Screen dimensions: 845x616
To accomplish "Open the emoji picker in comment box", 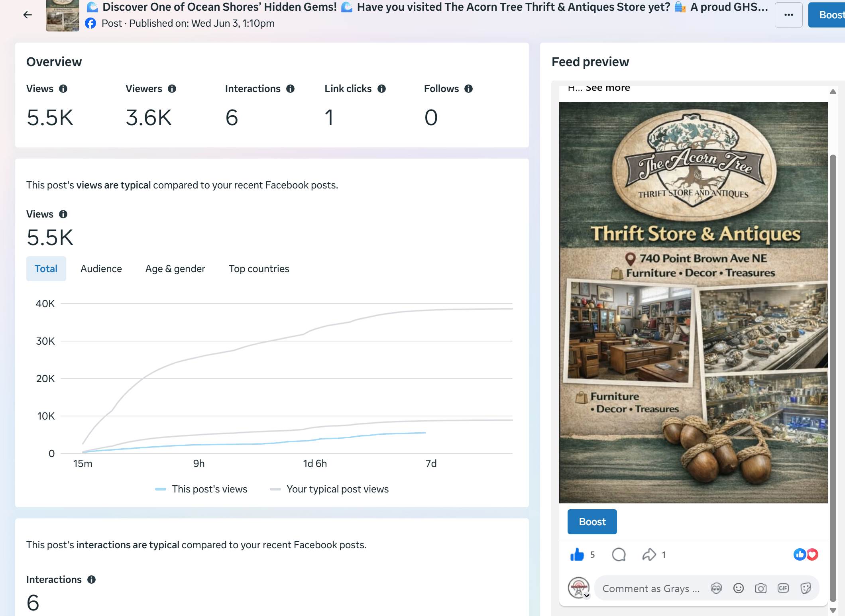I will click(739, 588).
